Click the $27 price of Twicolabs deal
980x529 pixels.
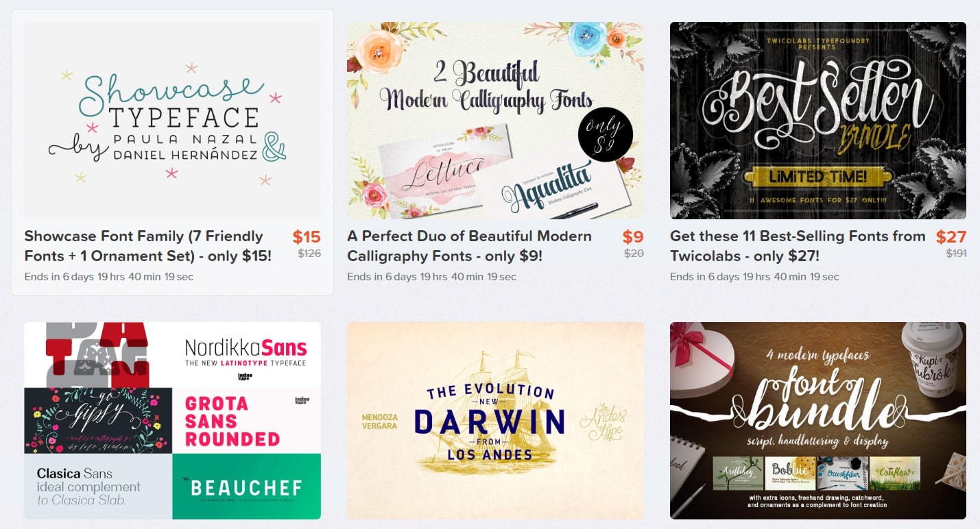coord(951,237)
